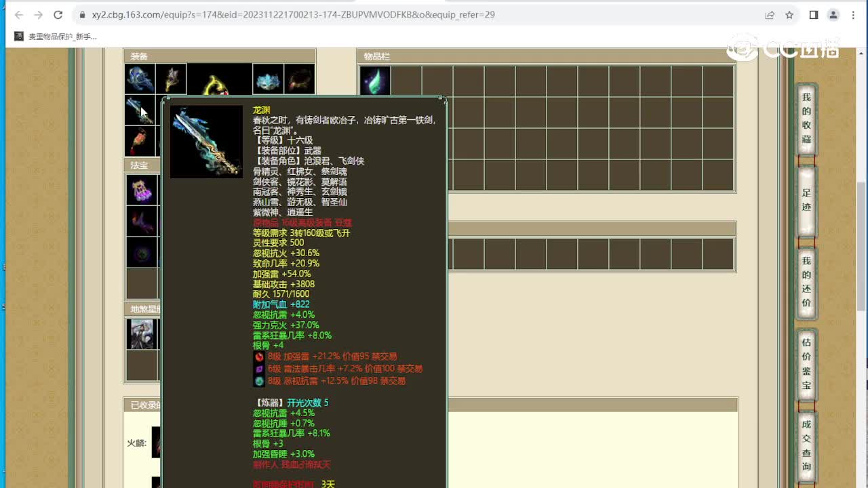Open 估价鉴宝 side tab
Image resolution: width=868 pixels, height=488 pixels.
(x=806, y=364)
